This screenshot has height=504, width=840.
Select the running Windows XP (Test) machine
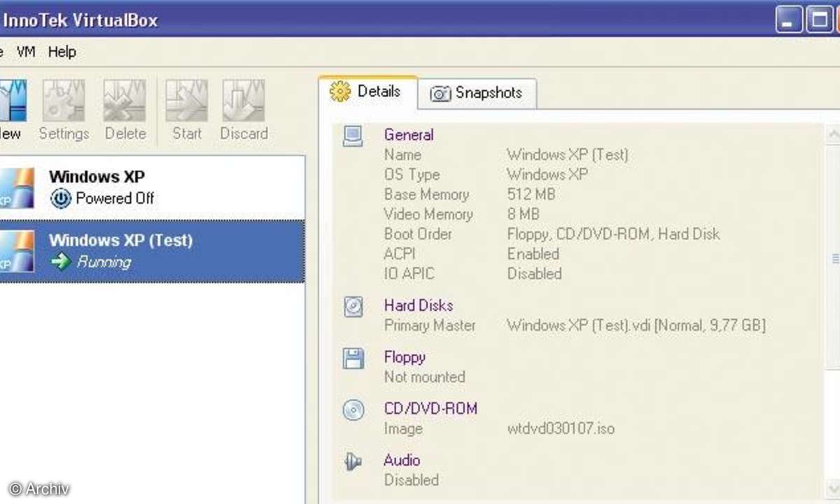(152, 251)
